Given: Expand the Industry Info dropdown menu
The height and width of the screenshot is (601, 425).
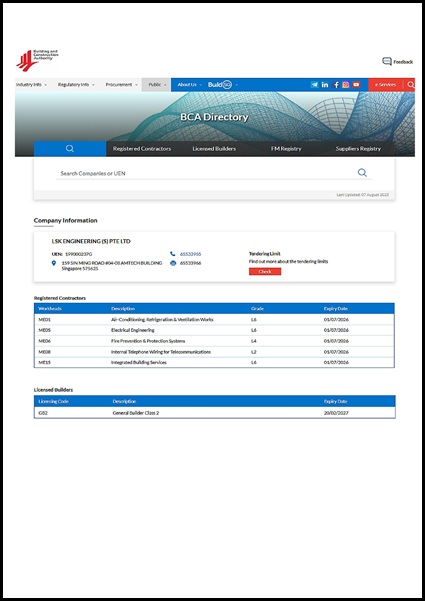Looking at the screenshot, I should point(31,85).
